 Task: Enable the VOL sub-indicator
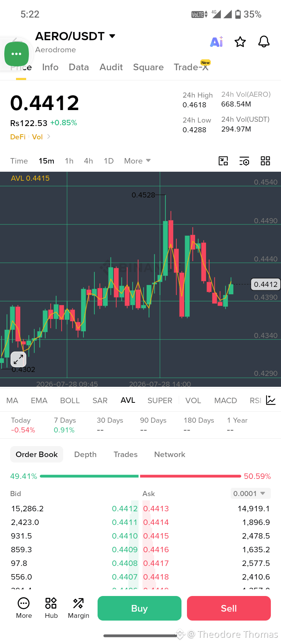pos(193,400)
